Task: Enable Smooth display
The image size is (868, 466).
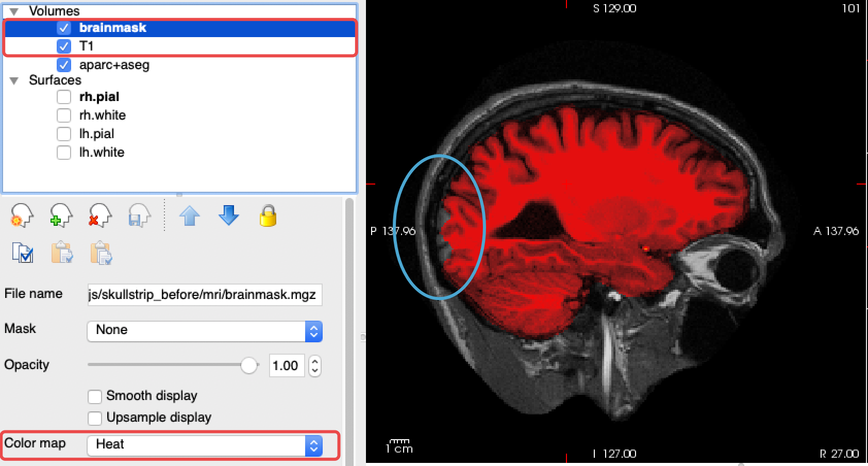Action: [95, 396]
